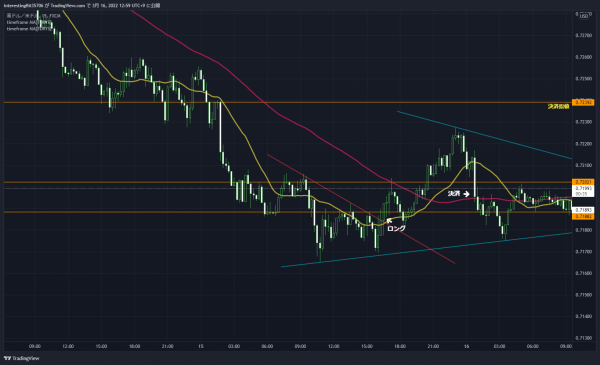This screenshot has width=600, height=365.
Task: Click the TradingView logo in the footer
Action: click(22, 358)
